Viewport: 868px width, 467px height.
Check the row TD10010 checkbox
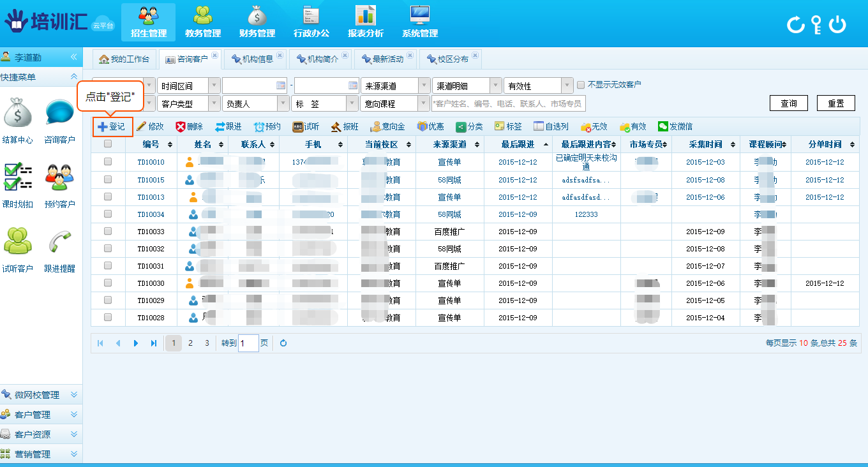click(108, 162)
